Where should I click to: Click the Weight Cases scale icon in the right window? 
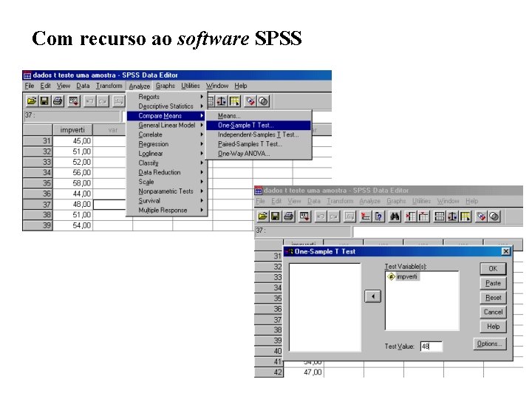pyautogui.click(x=452, y=216)
